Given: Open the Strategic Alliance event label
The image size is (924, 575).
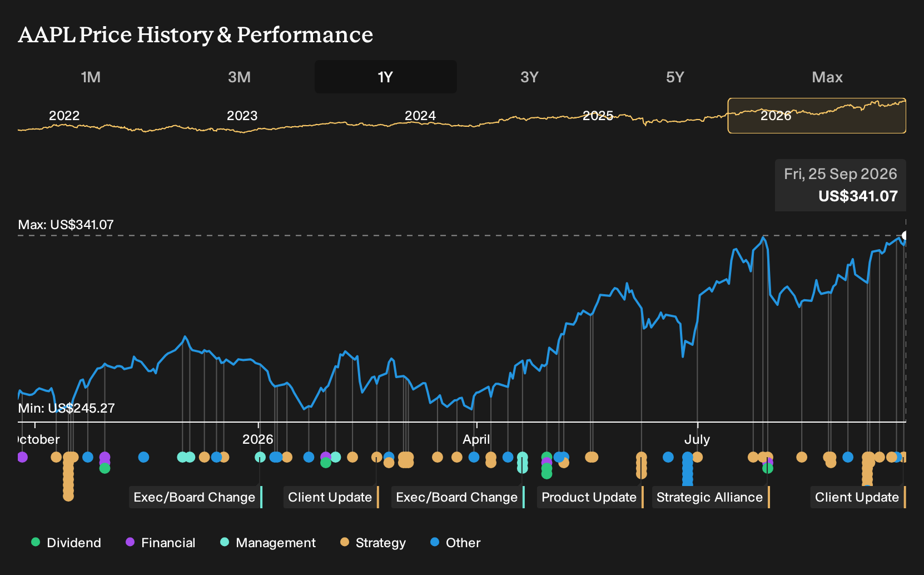Looking at the screenshot, I should tap(710, 497).
